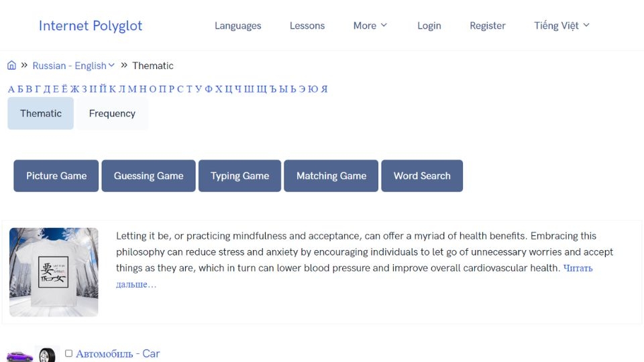This screenshot has height=362, width=644.
Task: Go to Lessons in the navigation bar
Action: coord(307,25)
